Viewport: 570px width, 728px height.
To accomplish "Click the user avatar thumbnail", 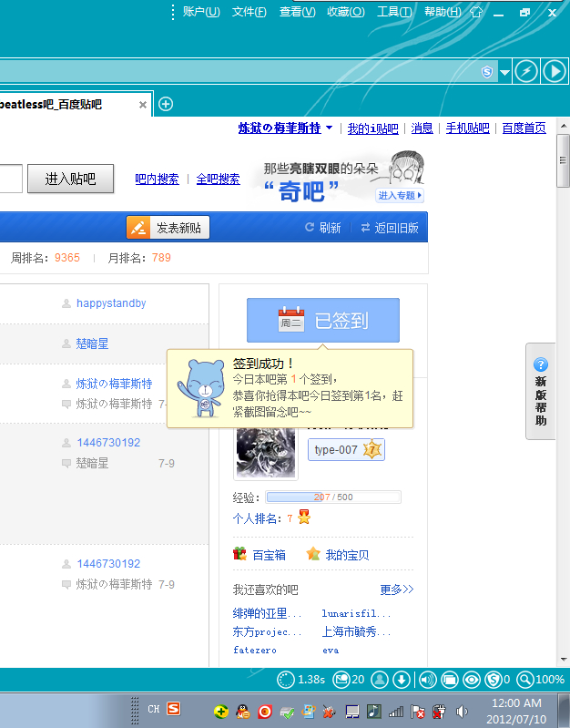I will tap(266, 452).
